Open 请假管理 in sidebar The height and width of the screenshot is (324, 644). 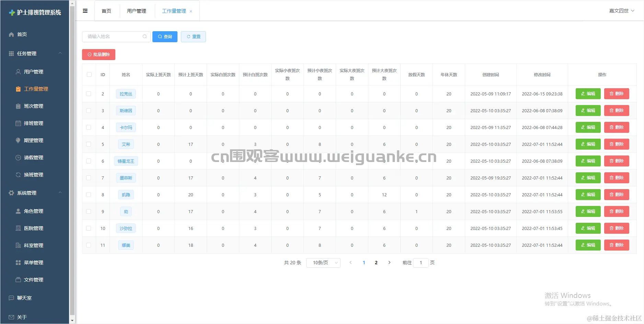[34, 158]
